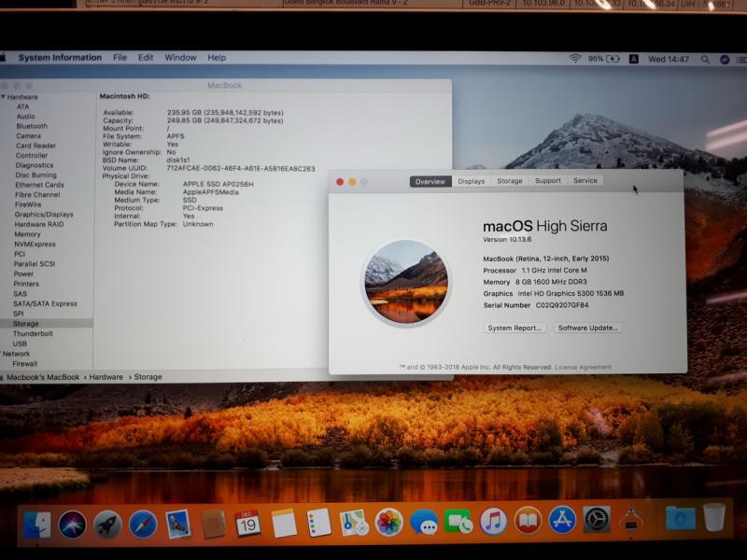The width and height of the screenshot is (747, 560).
Task: Open Messages speech bubble icon
Action: coord(424,523)
